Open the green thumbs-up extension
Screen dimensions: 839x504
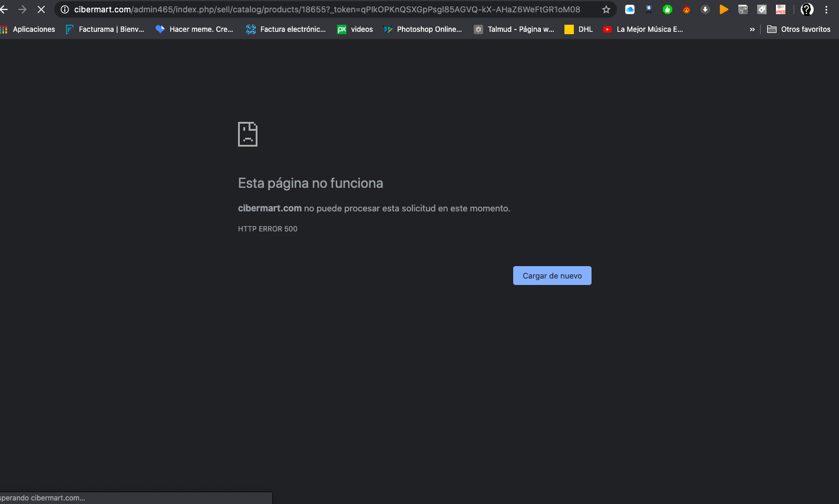668,9
